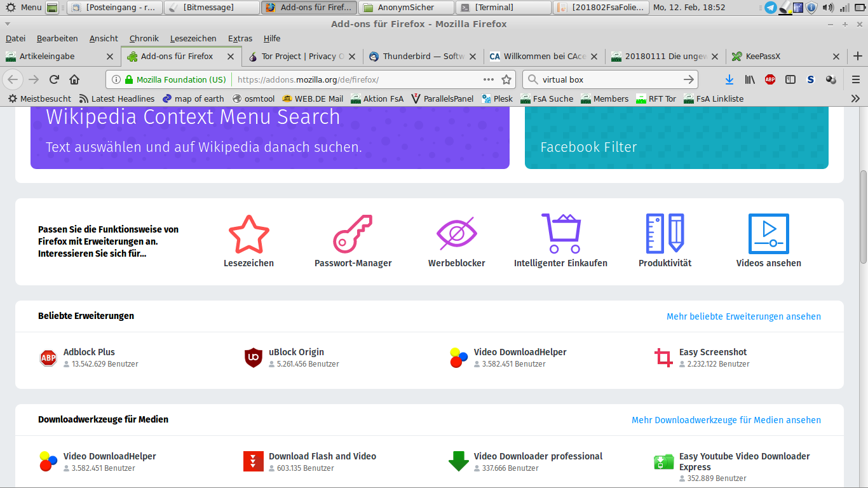Open Video Downloader professional green arrow icon

[459, 462]
